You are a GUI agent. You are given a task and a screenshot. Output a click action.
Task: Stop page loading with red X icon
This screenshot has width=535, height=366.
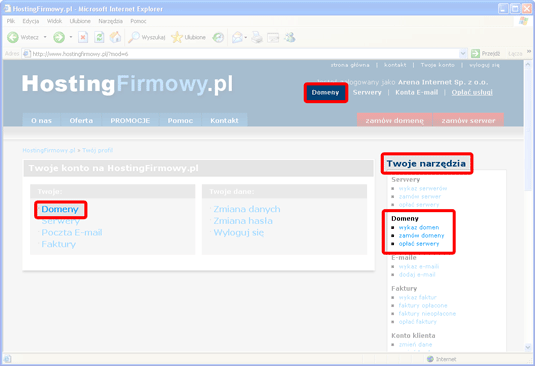click(83, 37)
